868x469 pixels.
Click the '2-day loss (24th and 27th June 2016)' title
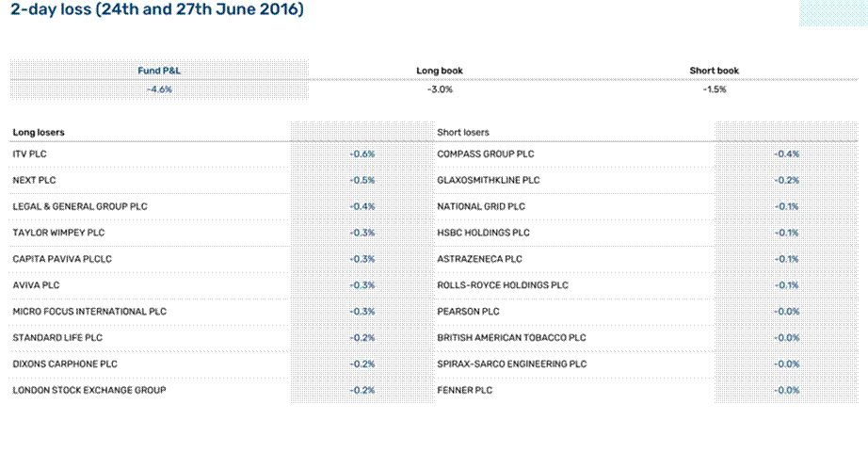pos(157,9)
